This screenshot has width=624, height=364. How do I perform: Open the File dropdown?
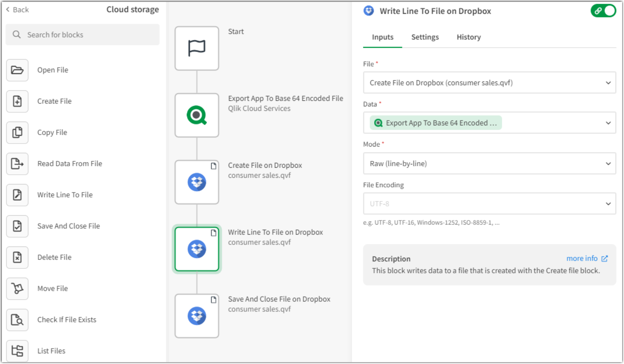[x=489, y=83]
